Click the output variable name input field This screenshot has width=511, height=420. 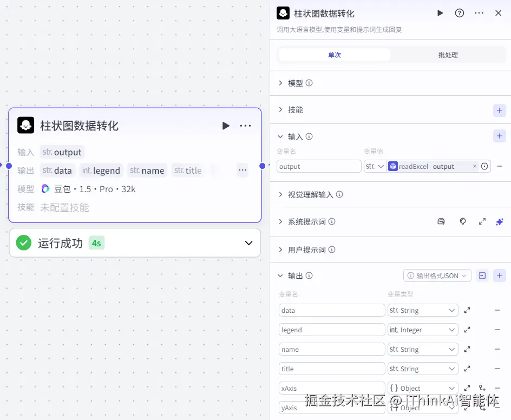(318, 166)
